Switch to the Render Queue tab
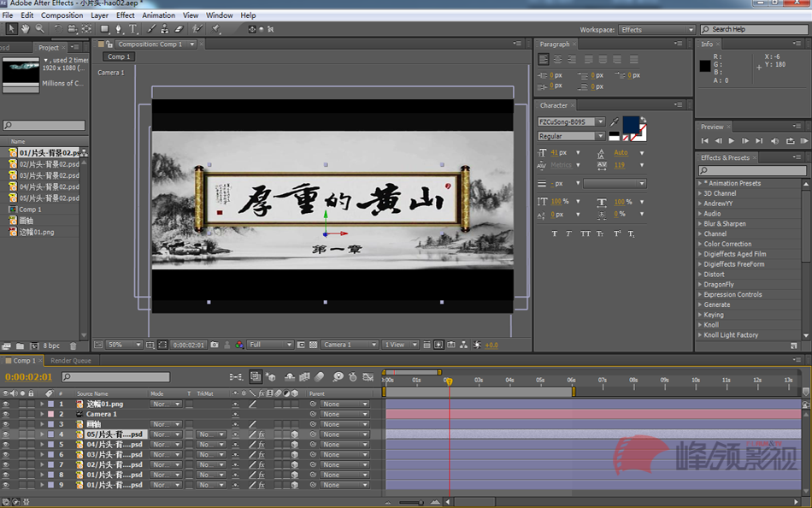 71,361
